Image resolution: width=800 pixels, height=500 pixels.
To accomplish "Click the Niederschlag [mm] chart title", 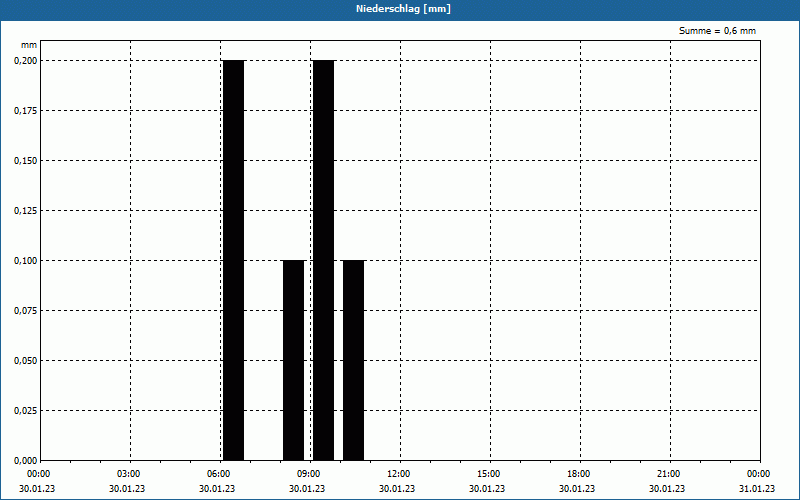I will (x=403, y=9).
